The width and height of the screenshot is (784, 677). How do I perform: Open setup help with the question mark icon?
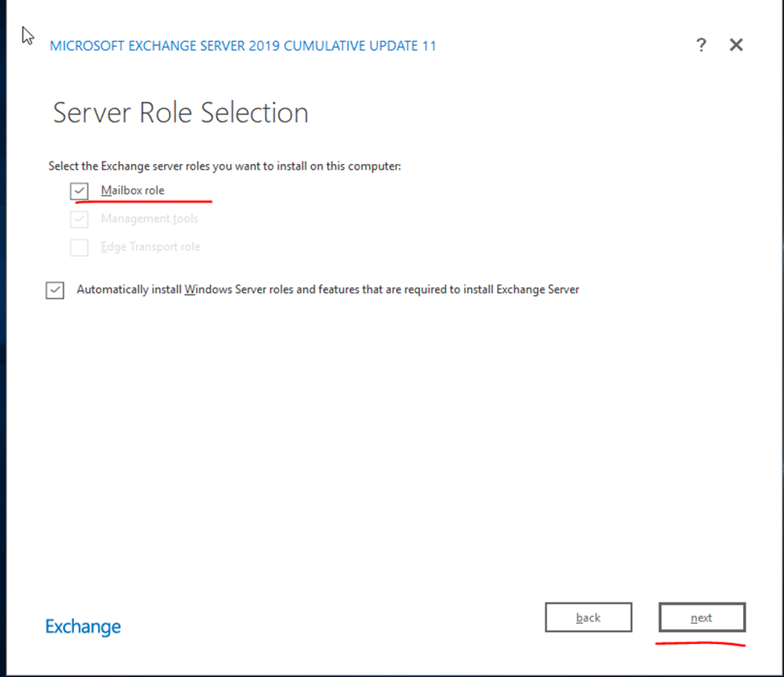pos(701,45)
